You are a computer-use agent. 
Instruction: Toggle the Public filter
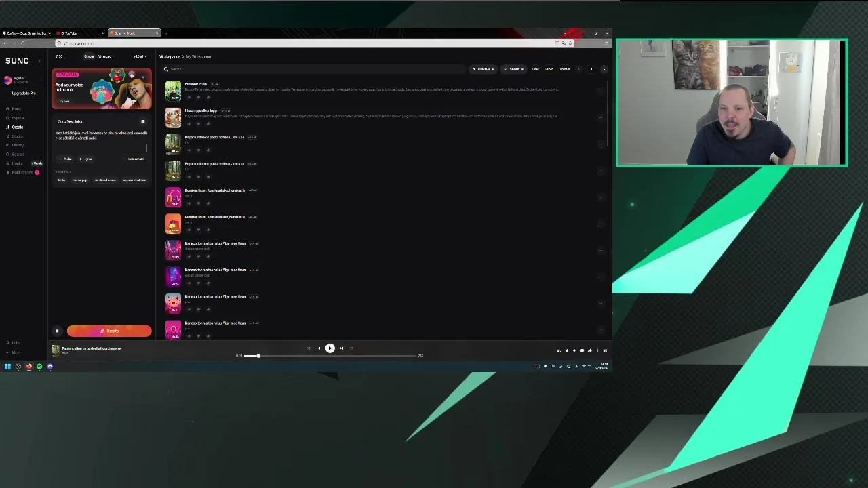(x=549, y=69)
